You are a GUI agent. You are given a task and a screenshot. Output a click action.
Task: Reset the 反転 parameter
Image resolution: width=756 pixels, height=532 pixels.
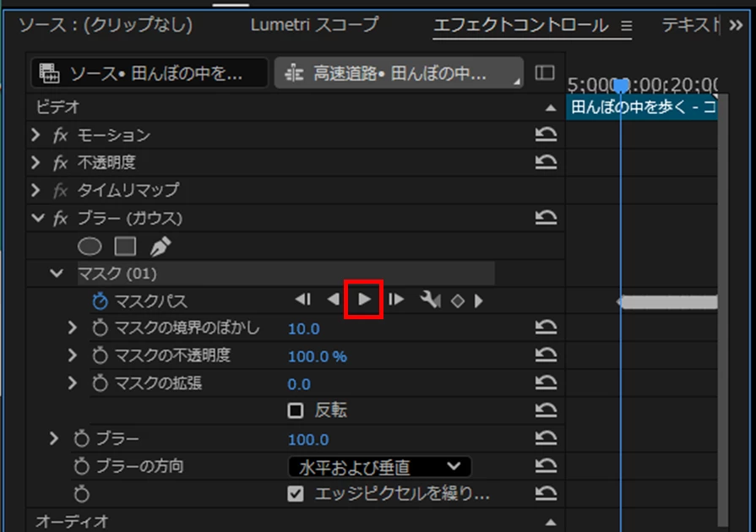pyautogui.click(x=546, y=410)
